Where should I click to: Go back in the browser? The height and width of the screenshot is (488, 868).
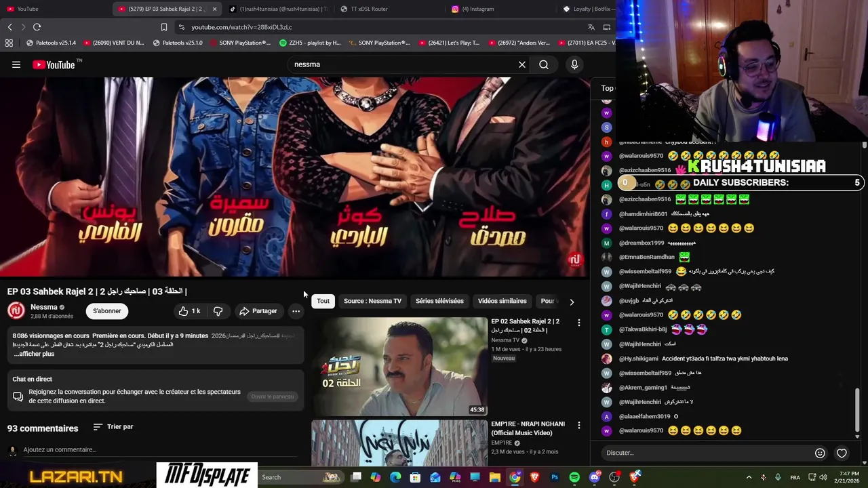click(x=9, y=27)
